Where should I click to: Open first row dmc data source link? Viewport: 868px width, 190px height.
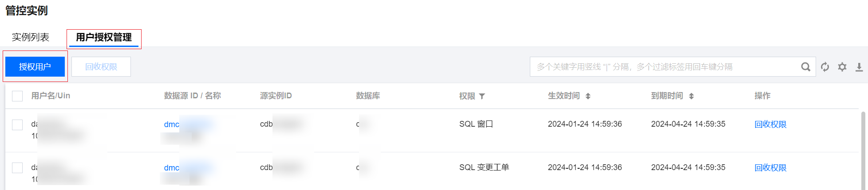(x=172, y=124)
